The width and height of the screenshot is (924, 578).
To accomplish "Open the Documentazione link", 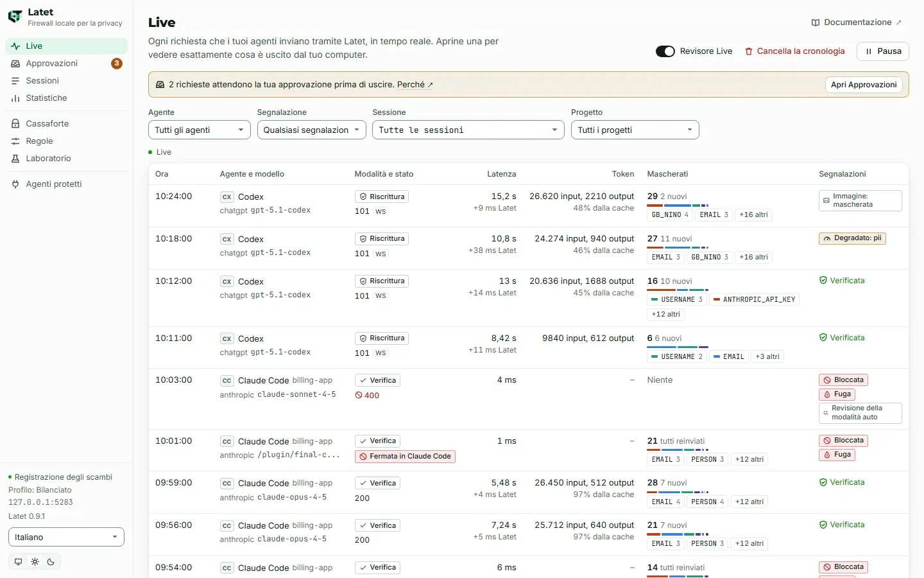I will [857, 22].
